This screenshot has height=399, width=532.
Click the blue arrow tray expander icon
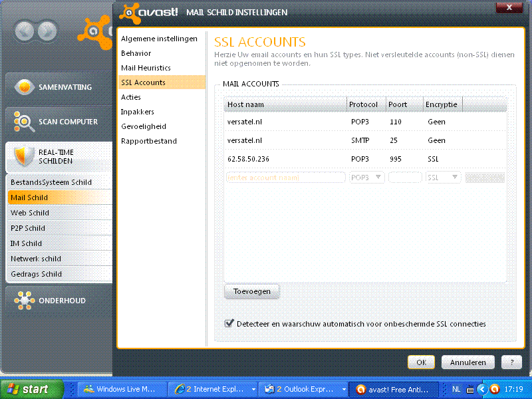click(x=482, y=389)
